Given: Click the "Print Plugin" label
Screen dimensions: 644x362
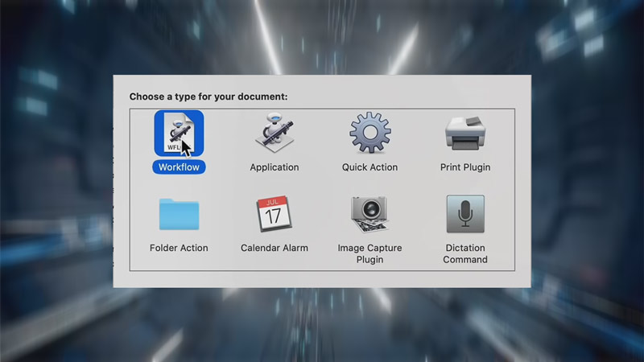Looking at the screenshot, I should tap(465, 167).
